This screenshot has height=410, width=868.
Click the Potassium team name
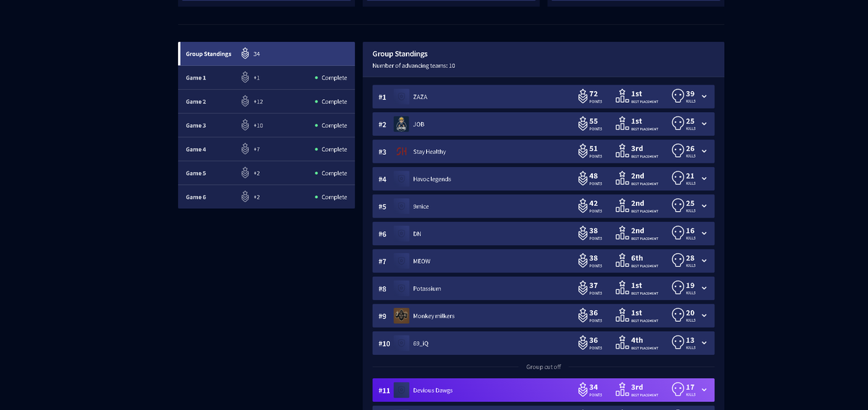point(427,289)
